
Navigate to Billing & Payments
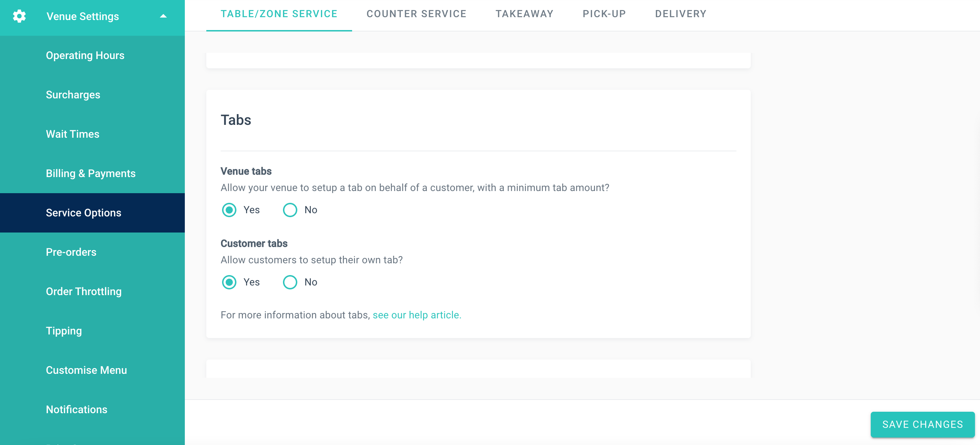(x=91, y=173)
